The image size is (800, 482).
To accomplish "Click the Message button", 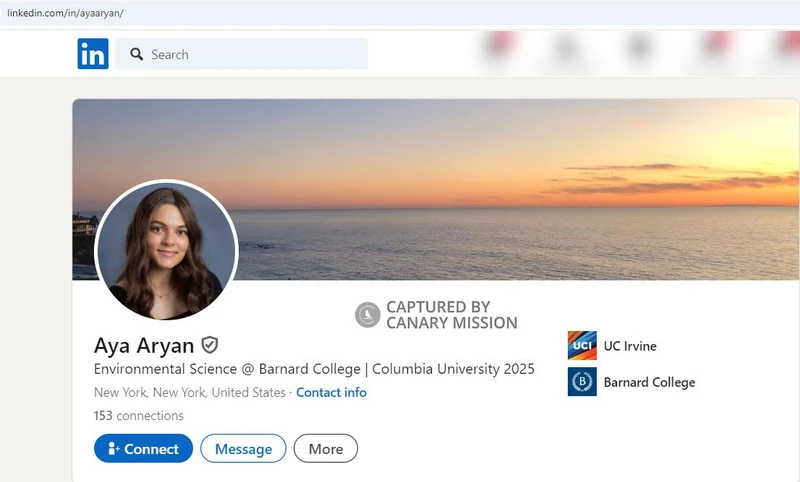I will (243, 448).
